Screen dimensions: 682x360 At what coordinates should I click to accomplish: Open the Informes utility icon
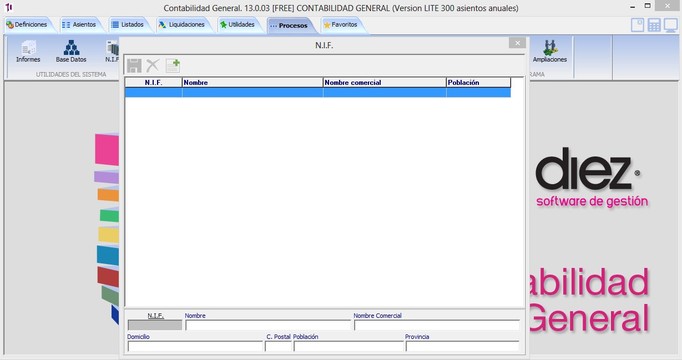point(28,51)
